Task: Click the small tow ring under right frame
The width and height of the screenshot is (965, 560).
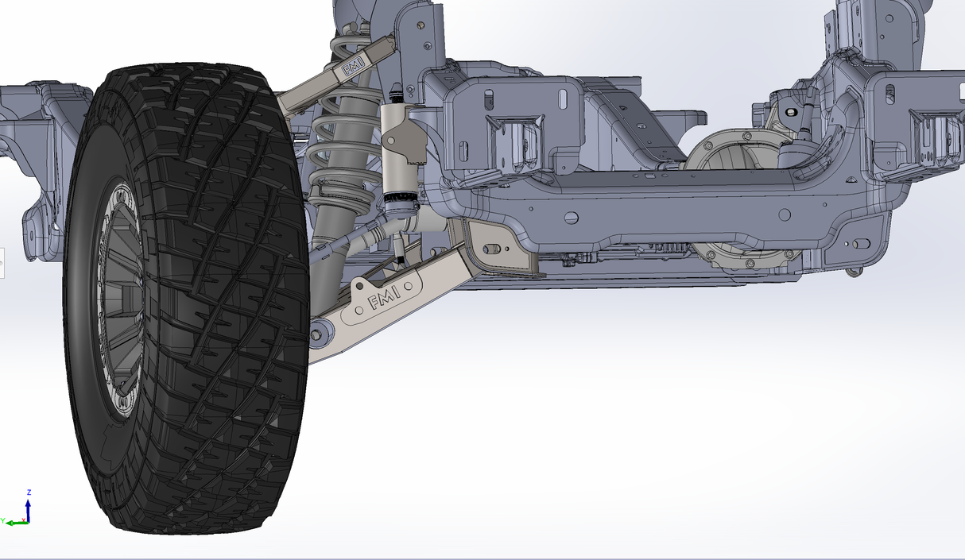Action: 854,272
